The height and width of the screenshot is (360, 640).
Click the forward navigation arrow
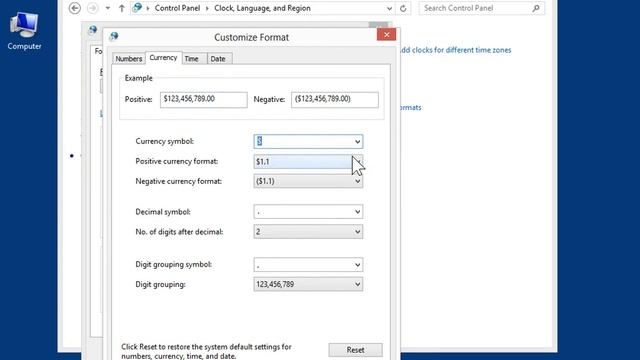pos(93,8)
